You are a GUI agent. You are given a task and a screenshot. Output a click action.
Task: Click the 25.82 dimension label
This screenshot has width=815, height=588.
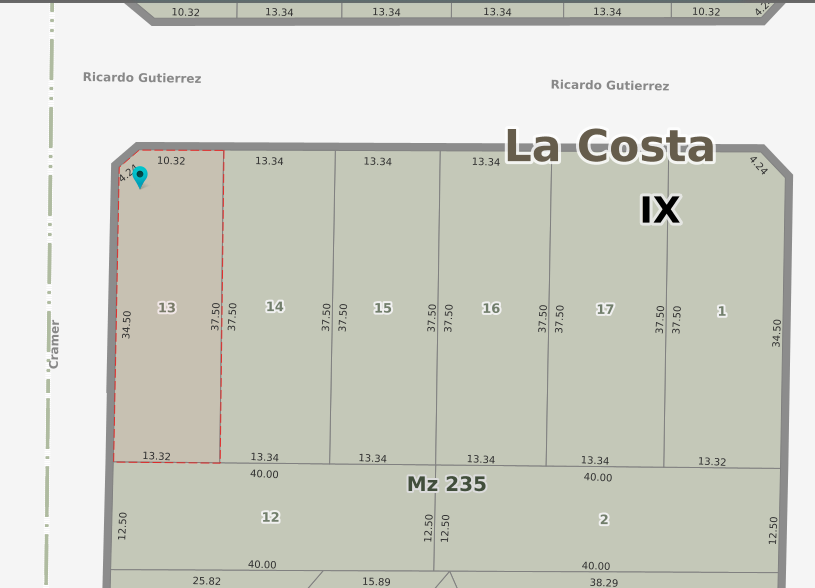point(207,580)
